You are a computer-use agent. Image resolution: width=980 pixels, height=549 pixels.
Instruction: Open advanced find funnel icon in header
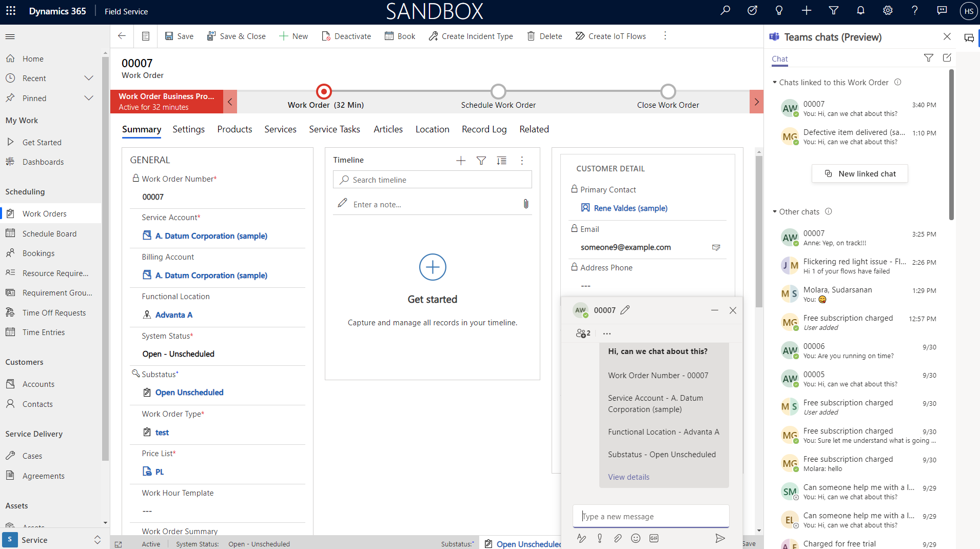click(834, 11)
